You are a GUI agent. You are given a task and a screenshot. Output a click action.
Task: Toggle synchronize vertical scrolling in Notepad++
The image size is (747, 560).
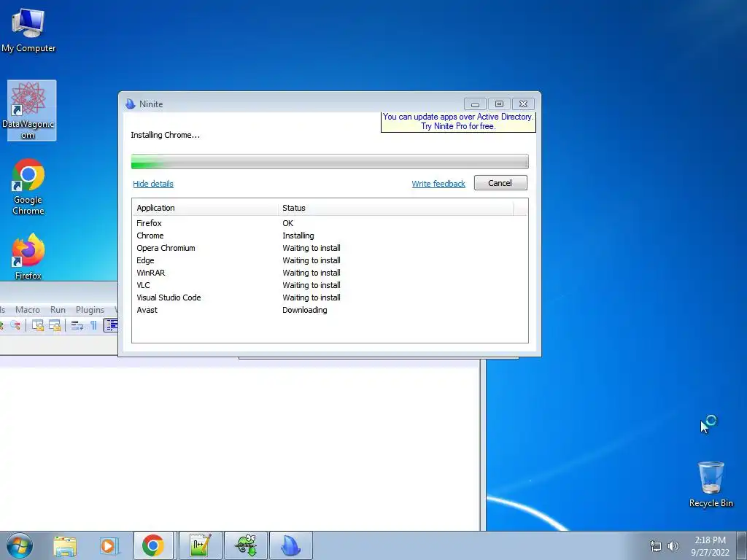click(x=38, y=325)
